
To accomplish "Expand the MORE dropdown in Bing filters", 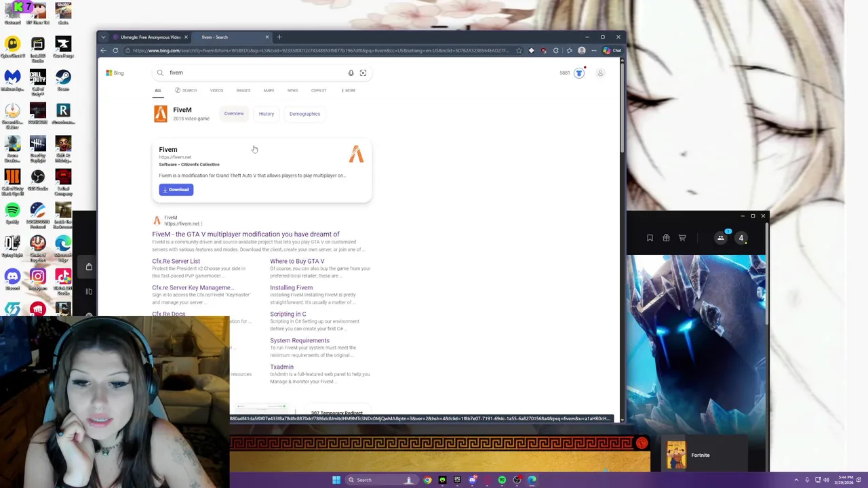I will point(349,90).
